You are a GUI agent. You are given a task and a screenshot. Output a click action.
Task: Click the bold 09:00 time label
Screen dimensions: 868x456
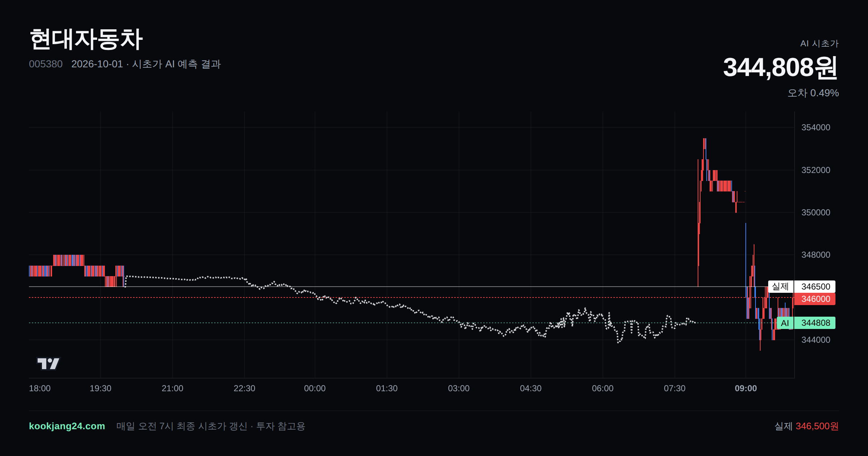[746, 388]
